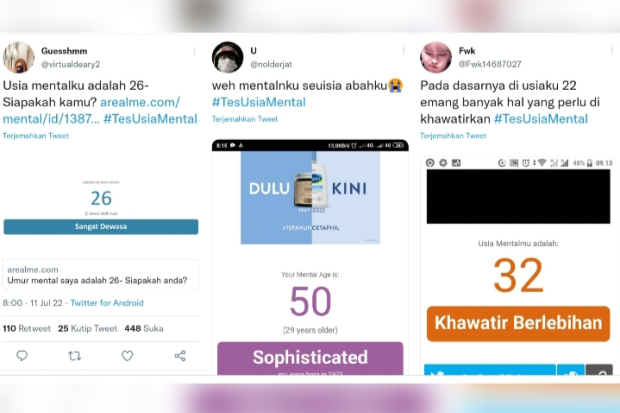
Task: Click the blue Twitter share button in Fwk's screenshot
Action: pyautogui.click(x=490, y=370)
